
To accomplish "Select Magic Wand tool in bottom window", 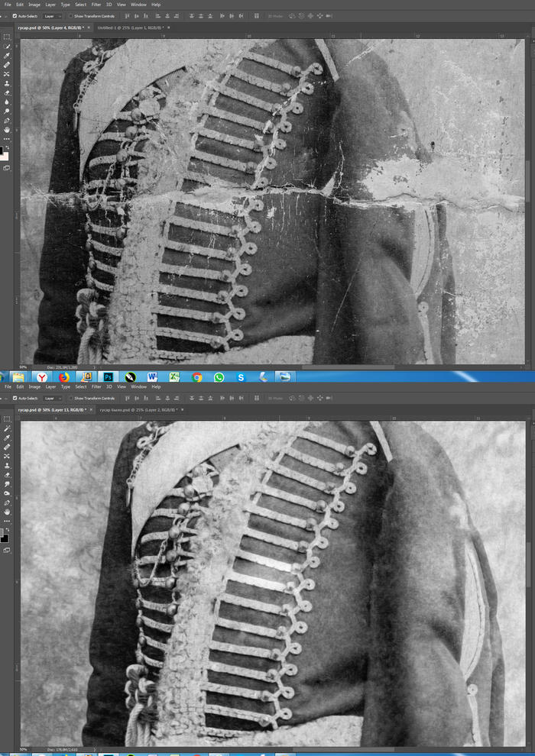I will 7,428.
